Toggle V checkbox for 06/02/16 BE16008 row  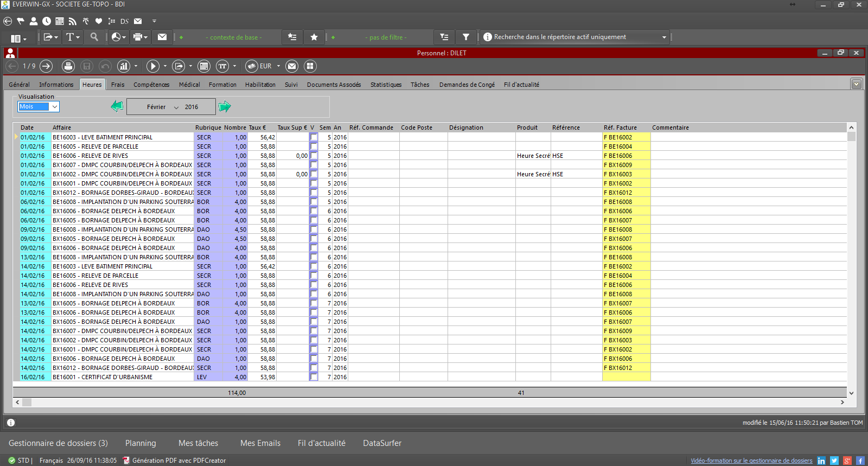coord(314,202)
